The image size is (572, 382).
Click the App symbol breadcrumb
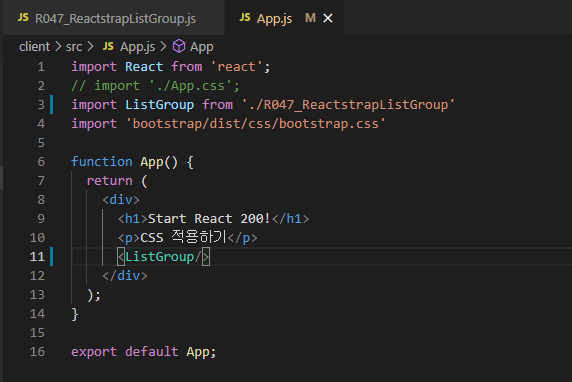(x=202, y=47)
